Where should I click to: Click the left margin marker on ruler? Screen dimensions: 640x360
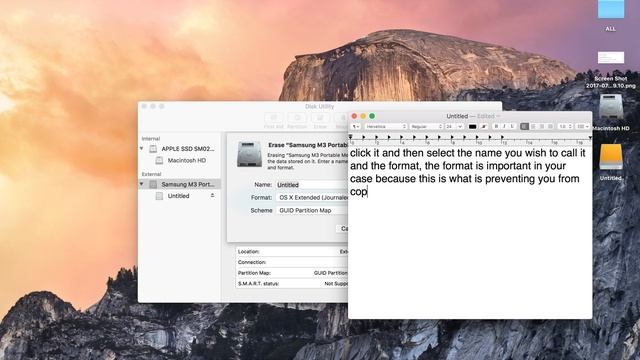coord(351,137)
